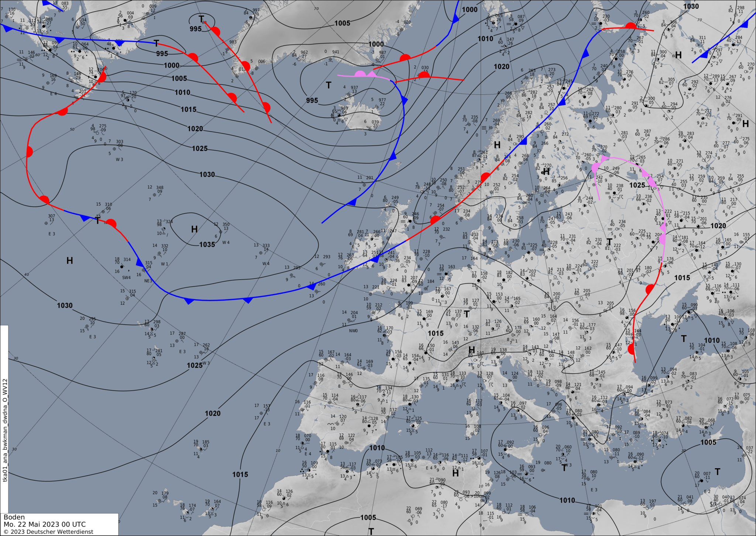The image size is (756, 536).
Task: Click the '© 2023 Deutscher Wetterdienst' copyright line
Action: point(48,532)
